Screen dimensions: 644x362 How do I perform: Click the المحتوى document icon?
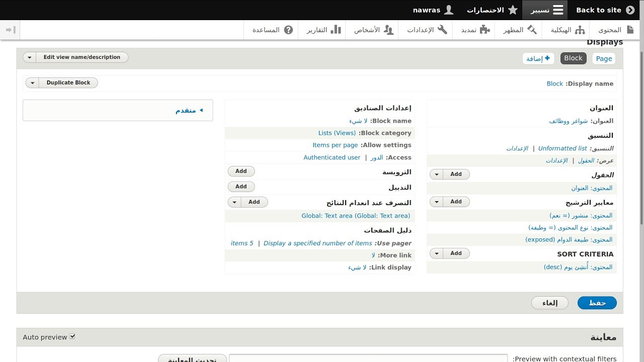click(630, 30)
